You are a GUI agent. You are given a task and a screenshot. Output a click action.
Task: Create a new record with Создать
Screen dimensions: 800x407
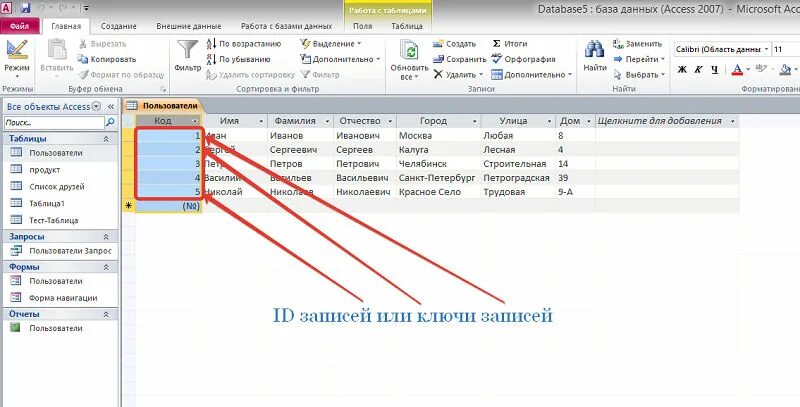click(454, 44)
